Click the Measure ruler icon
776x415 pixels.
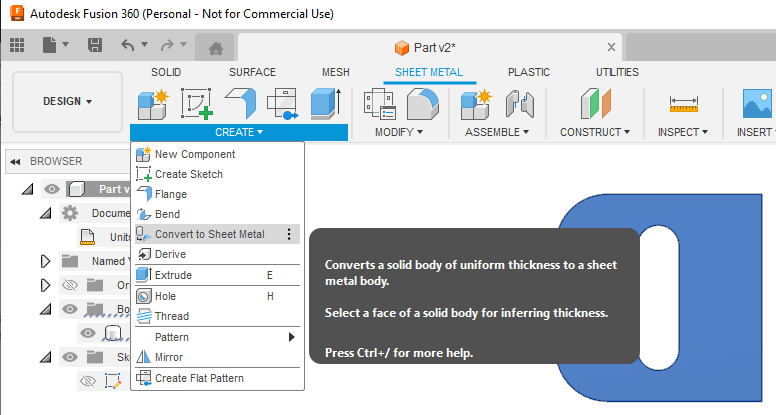[x=683, y=104]
